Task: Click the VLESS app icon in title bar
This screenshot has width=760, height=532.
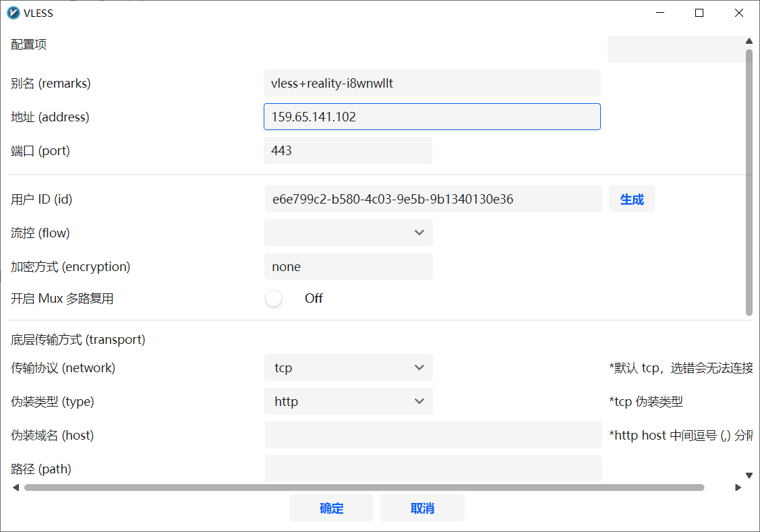Action: (x=13, y=13)
